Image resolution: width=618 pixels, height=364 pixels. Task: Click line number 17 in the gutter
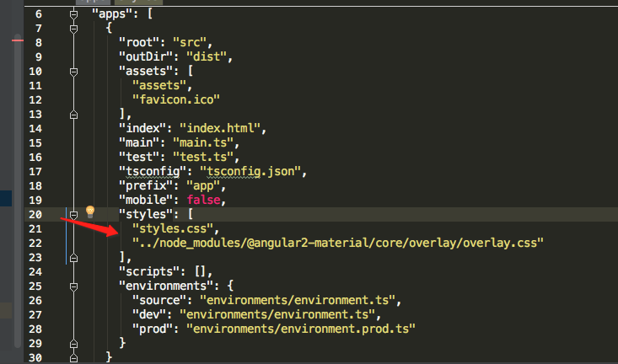(35, 172)
